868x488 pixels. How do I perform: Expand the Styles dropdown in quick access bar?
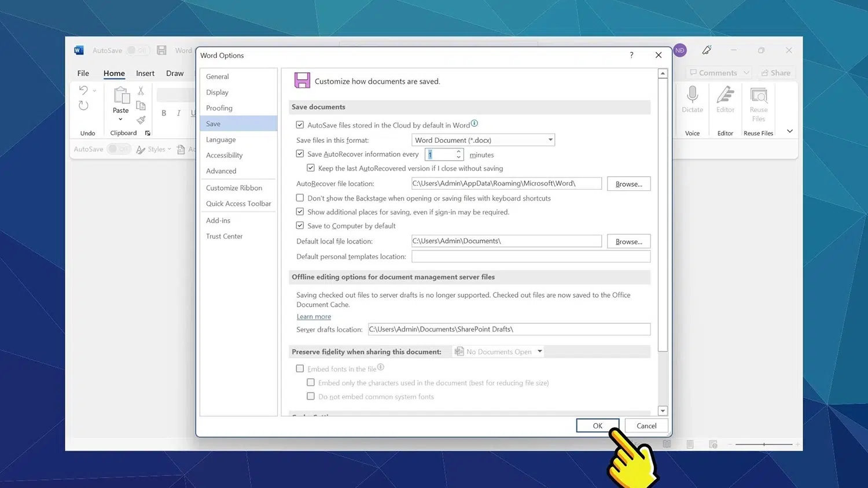[169, 149]
